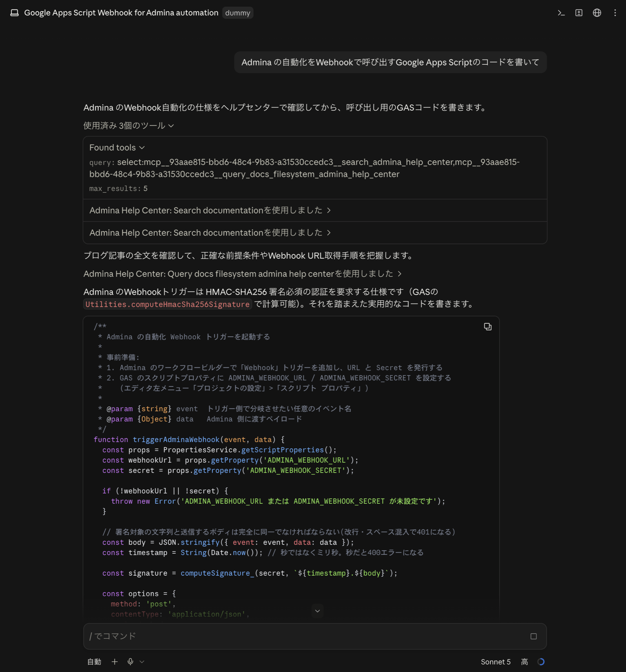Click the user message bubble about Admina Webhook
The width and height of the screenshot is (626, 672).
pos(390,62)
